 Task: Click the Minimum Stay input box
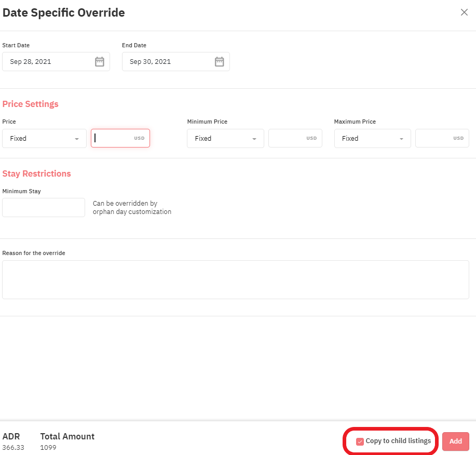click(x=44, y=207)
